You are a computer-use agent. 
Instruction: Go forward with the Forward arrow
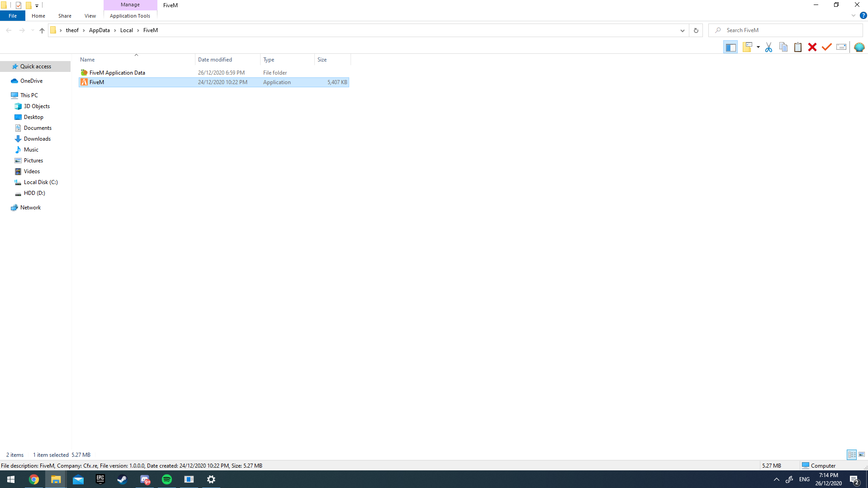tap(22, 30)
